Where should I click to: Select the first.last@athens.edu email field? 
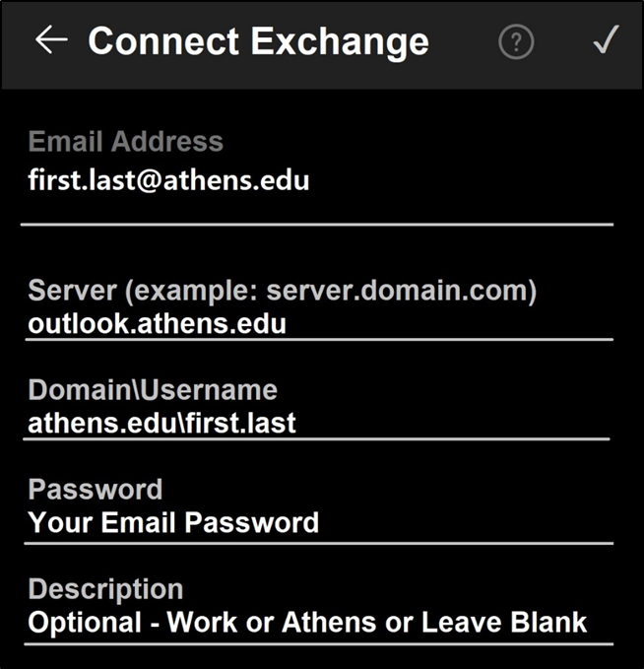pos(169,180)
